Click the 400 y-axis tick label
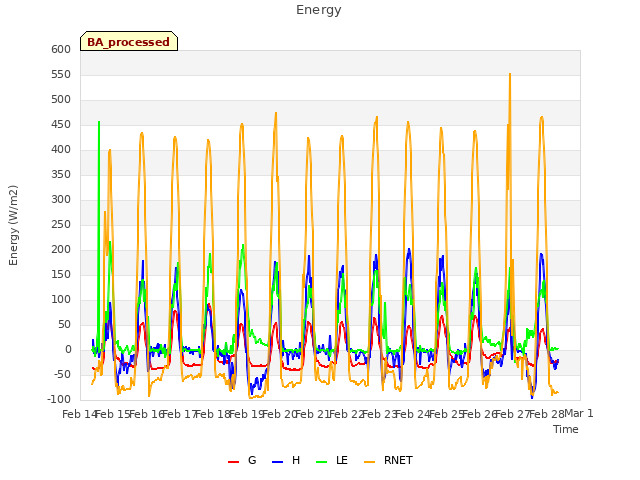The height and width of the screenshot is (480, 640). pyautogui.click(x=61, y=149)
